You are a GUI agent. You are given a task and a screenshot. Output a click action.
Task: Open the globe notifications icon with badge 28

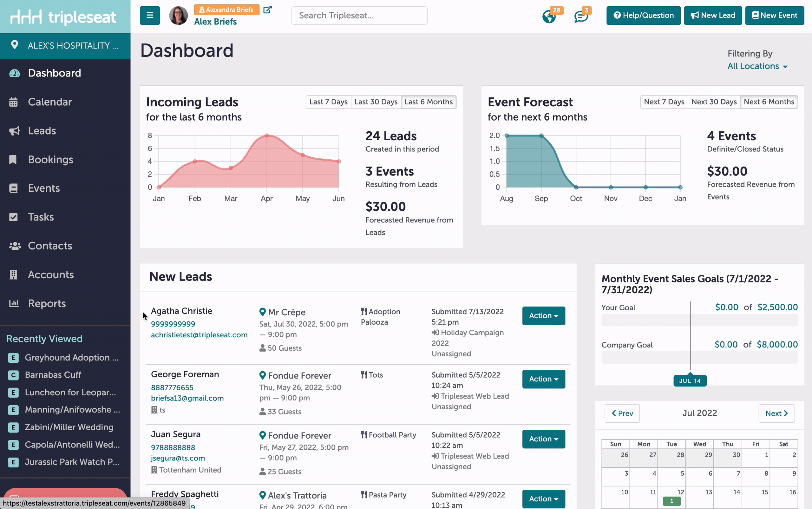[549, 16]
